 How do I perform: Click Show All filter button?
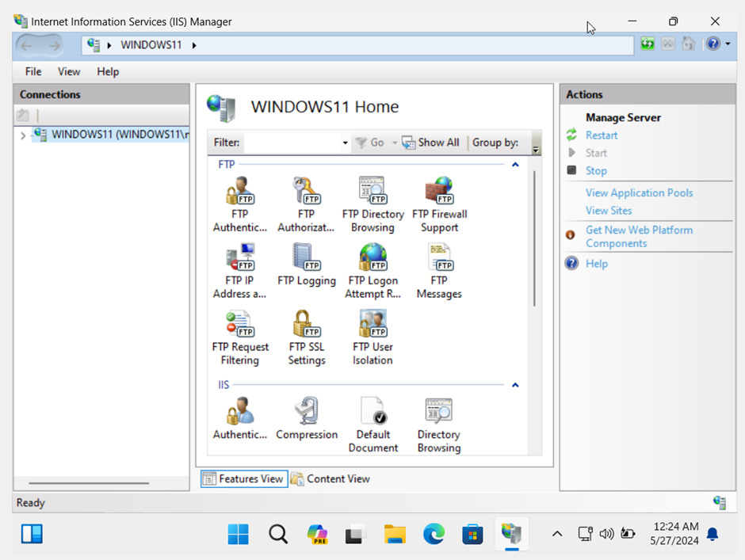click(x=430, y=143)
